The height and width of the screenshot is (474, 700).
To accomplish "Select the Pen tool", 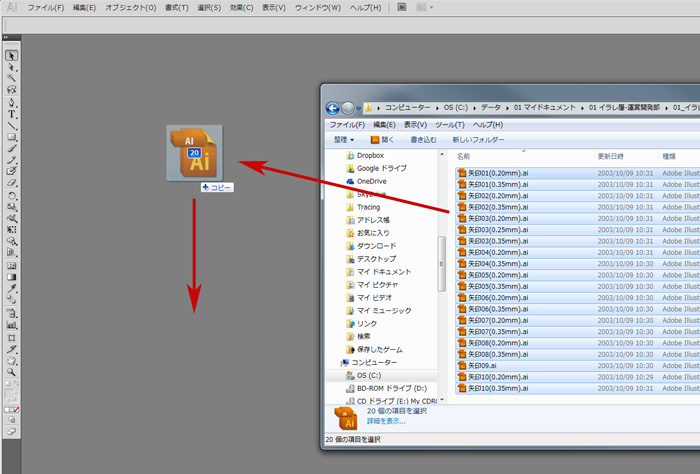I will click(12, 103).
